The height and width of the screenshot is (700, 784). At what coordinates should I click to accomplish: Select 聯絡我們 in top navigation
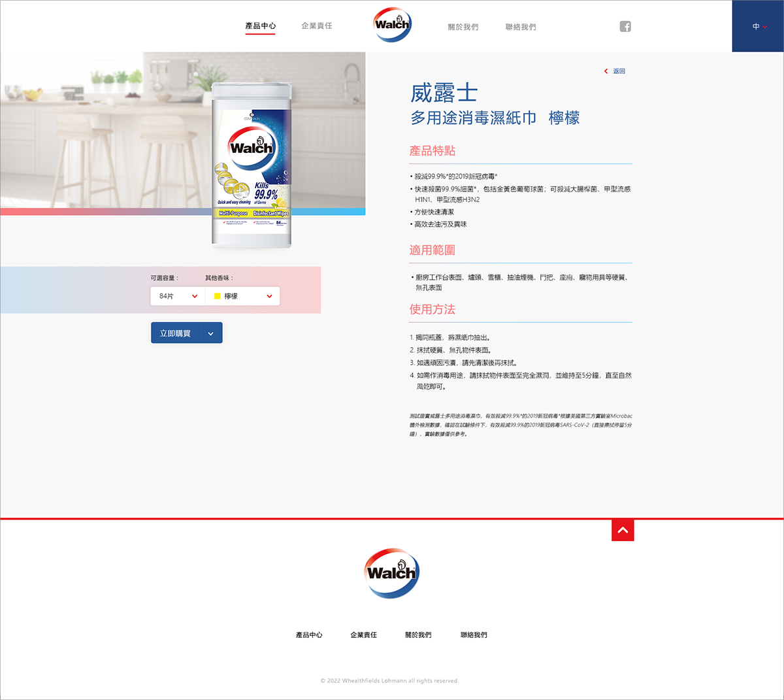tap(520, 27)
